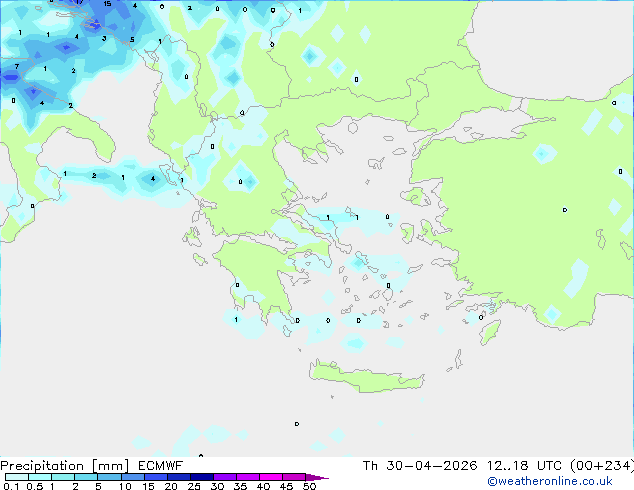The height and width of the screenshot is (490, 634).
Task: Click the legend swatch for 20–25 mm
Action: (x=179, y=477)
